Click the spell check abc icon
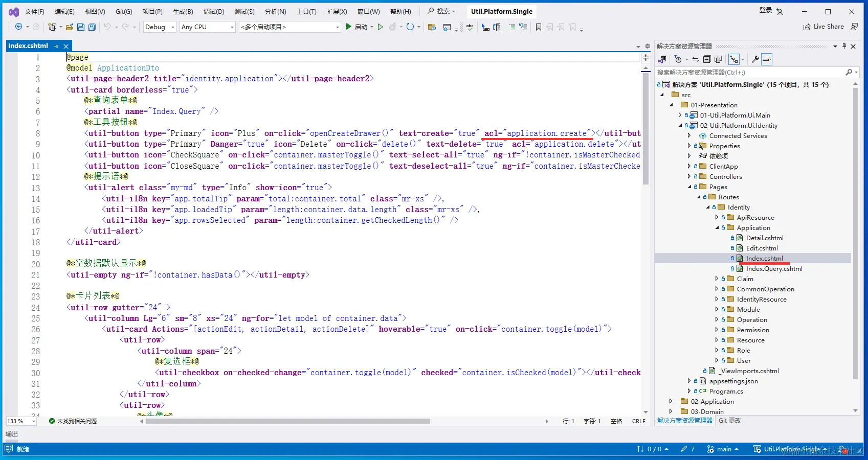 coord(470,27)
